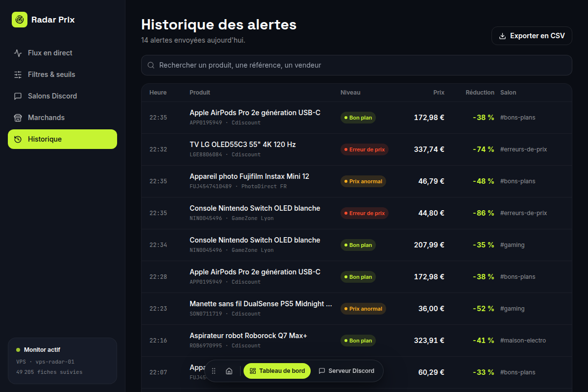Open the Marchands section
The image size is (588, 392).
click(x=62, y=118)
